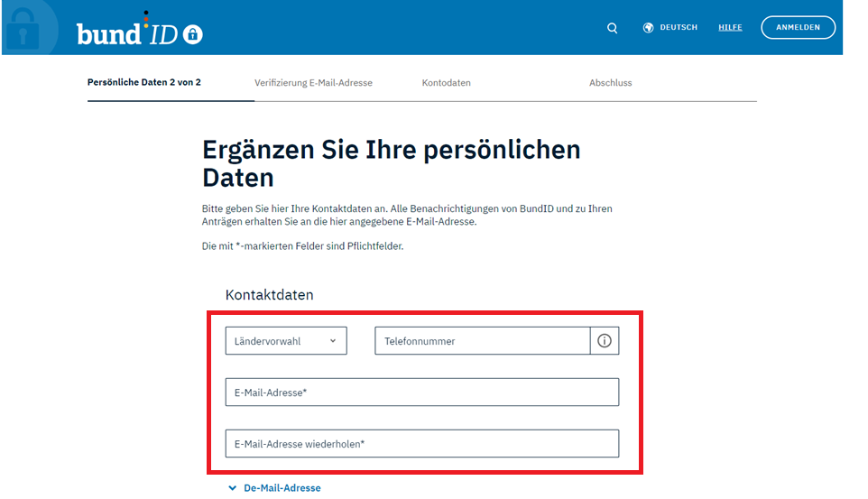Select the Persönliche Daten 2 von 2 step

click(x=144, y=82)
